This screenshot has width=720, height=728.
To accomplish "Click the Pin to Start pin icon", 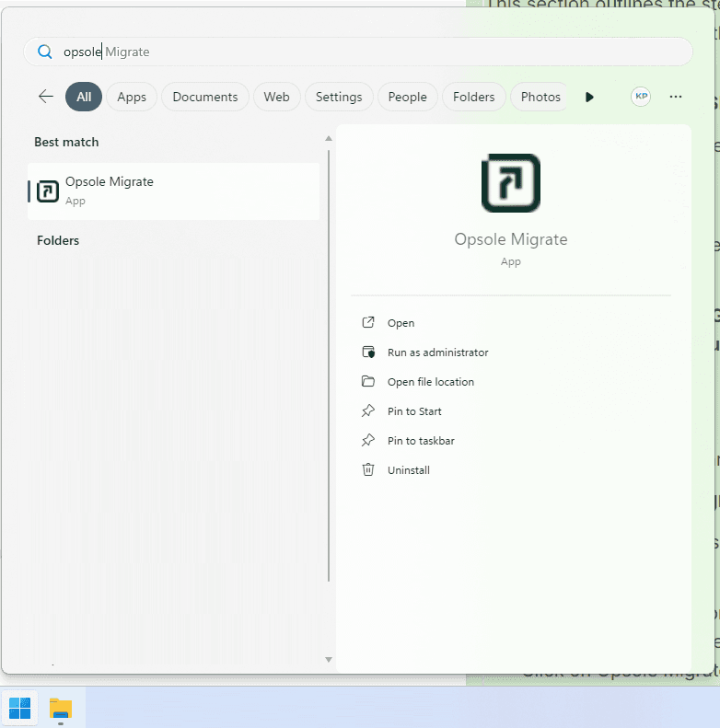I will tap(368, 410).
